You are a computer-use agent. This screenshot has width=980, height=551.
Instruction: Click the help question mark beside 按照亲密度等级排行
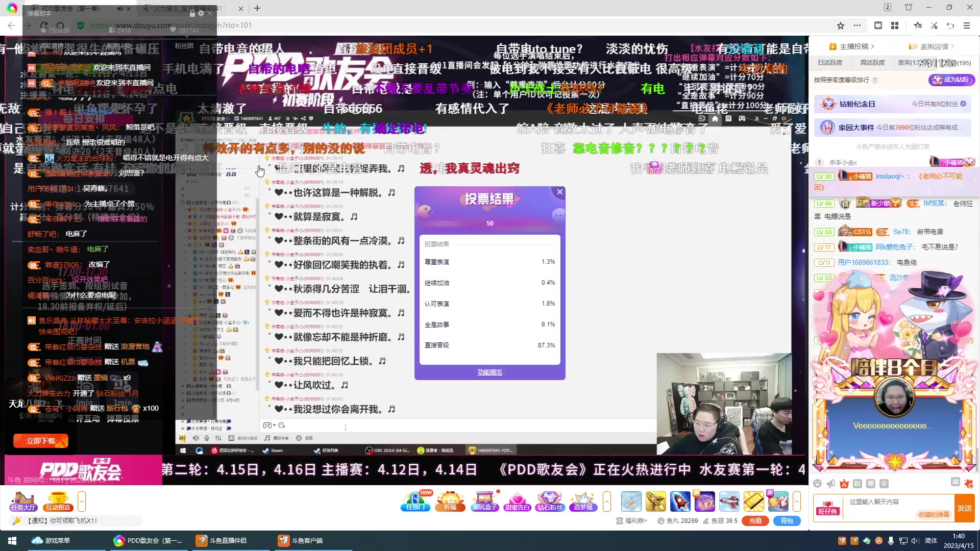click(875, 80)
